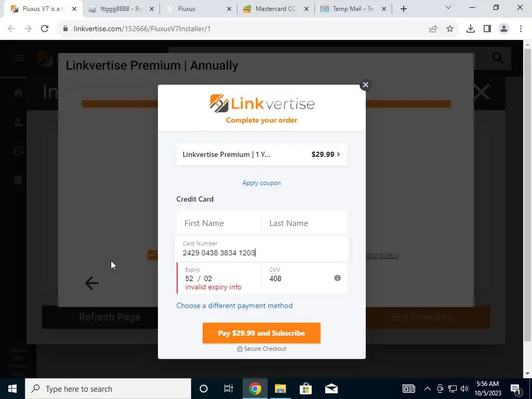The width and height of the screenshot is (532, 399).
Task: Switch to the Mastercard CC tab
Action: pos(275,9)
